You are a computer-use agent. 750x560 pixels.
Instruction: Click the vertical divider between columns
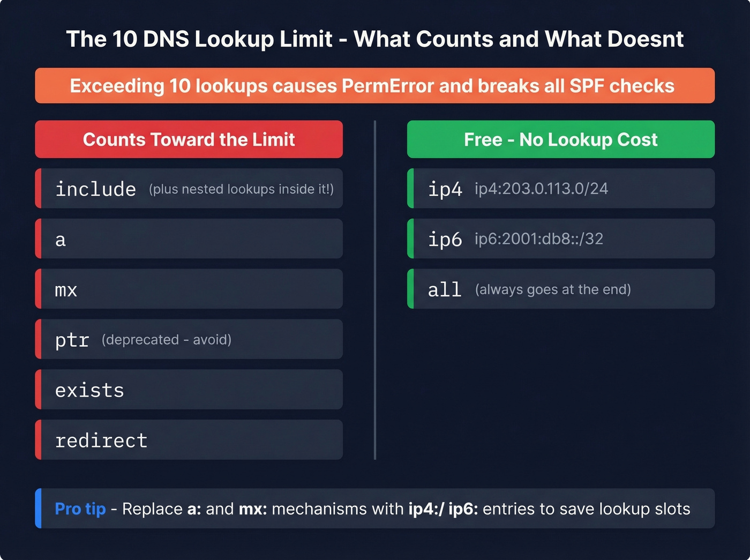click(374, 289)
